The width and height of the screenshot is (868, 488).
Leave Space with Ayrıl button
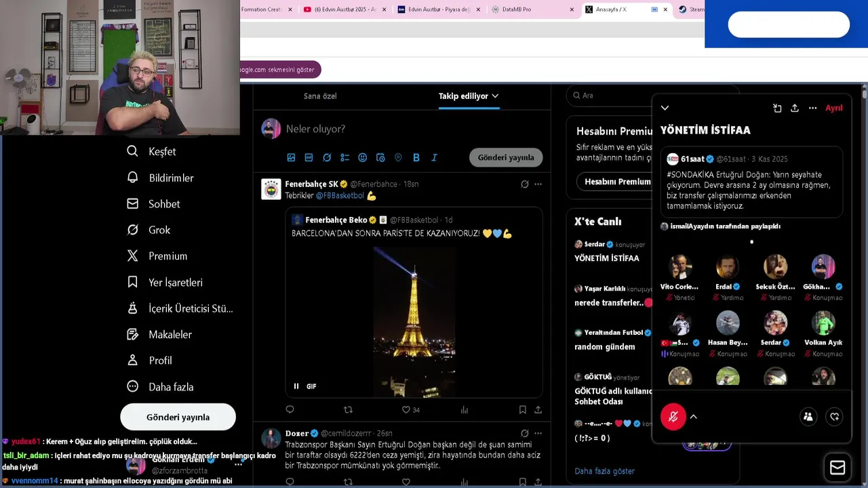pos(833,108)
